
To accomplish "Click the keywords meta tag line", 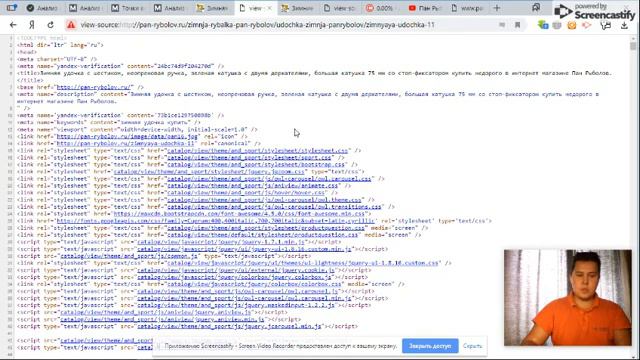I will tap(109, 122).
